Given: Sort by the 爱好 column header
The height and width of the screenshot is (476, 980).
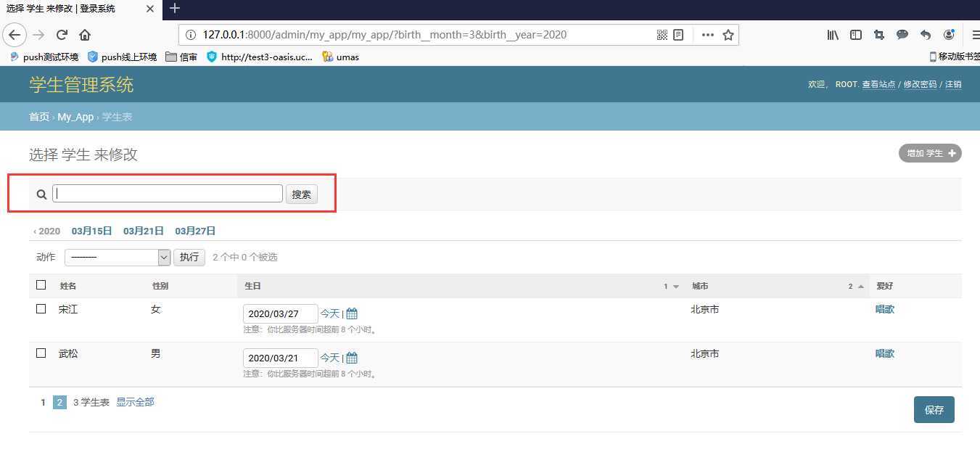Looking at the screenshot, I should point(885,287).
